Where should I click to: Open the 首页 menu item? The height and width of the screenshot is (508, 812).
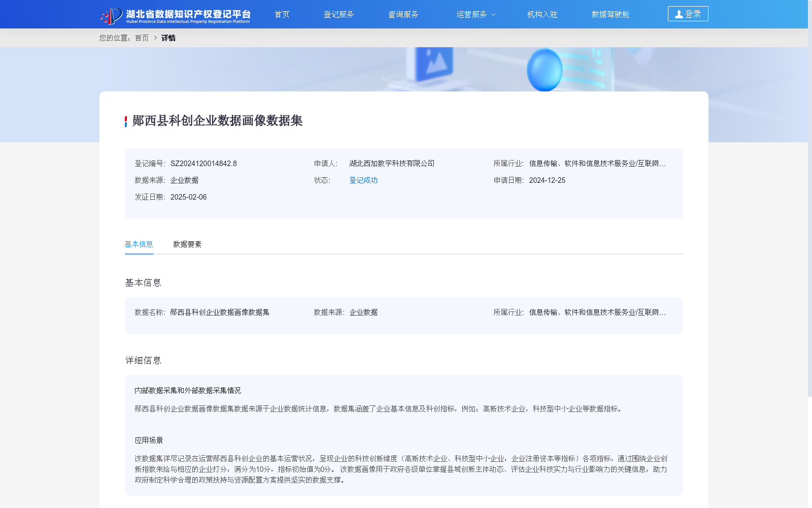tap(282, 14)
